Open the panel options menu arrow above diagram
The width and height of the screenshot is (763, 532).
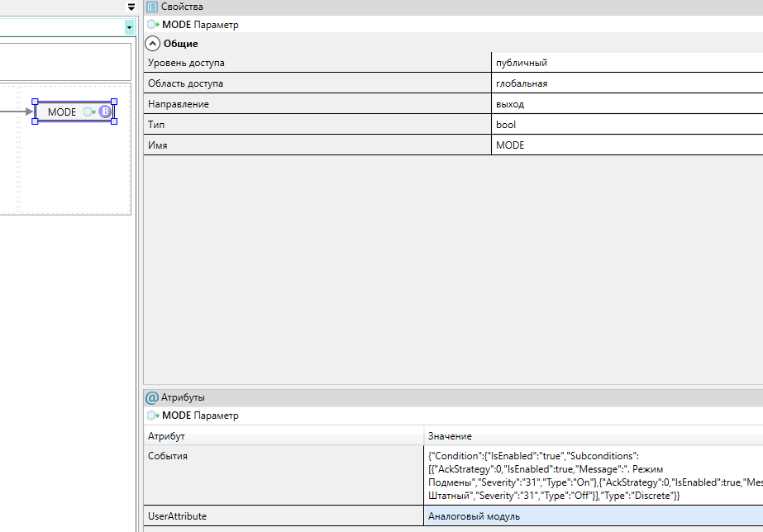(131, 7)
